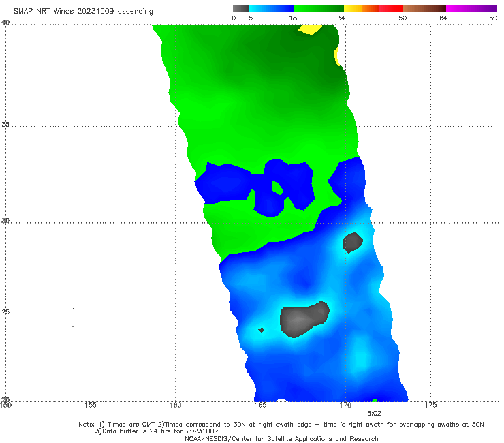Click the latitude axis label '30'

click(5, 220)
